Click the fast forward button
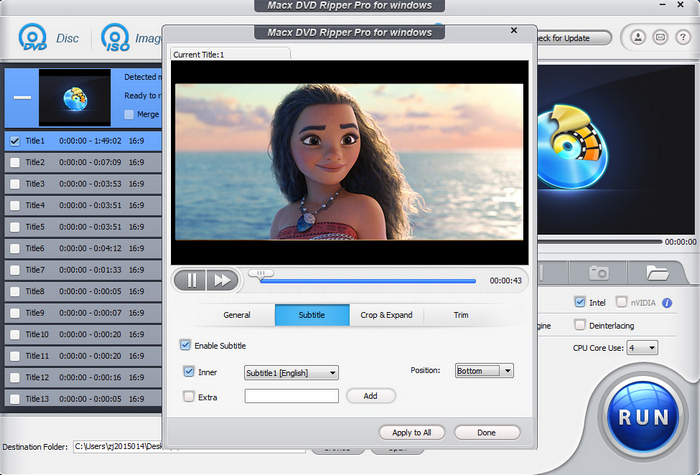Screen dimensions: 700x475 click(x=221, y=280)
